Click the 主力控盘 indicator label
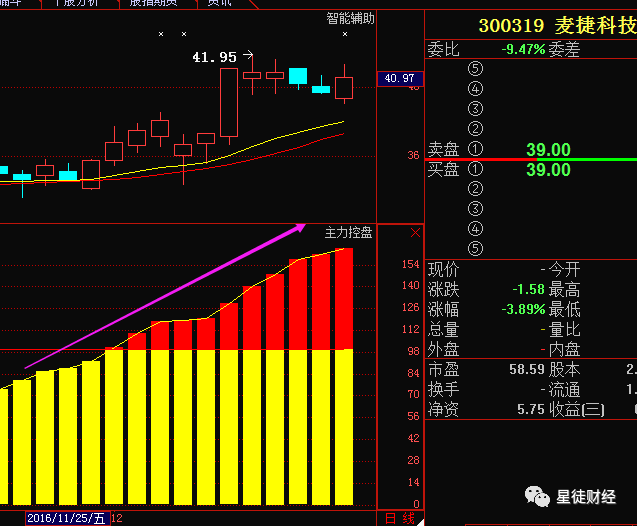The image size is (637, 526). pos(348,232)
